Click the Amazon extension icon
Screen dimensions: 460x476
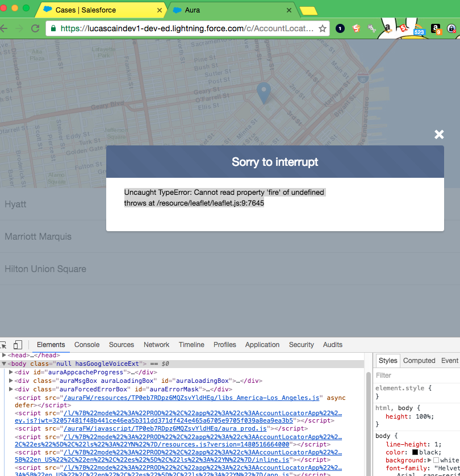[436, 28]
